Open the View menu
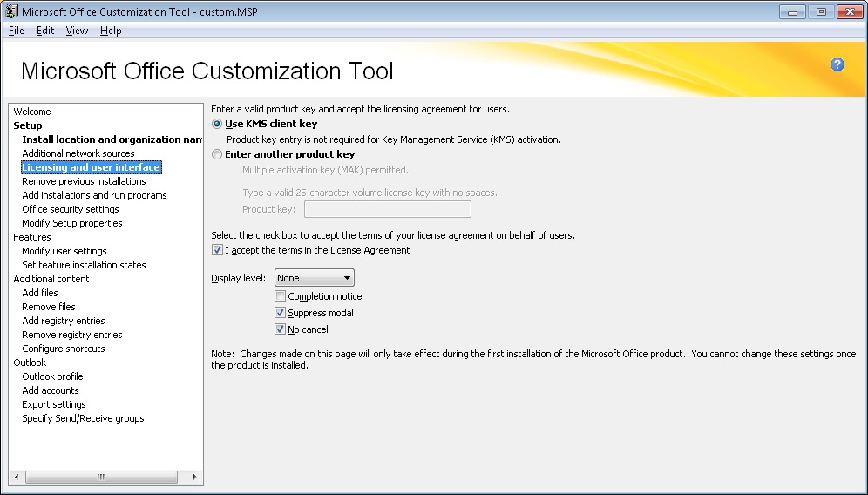Image resolution: width=868 pixels, height=495 pixels. point(77,31)
